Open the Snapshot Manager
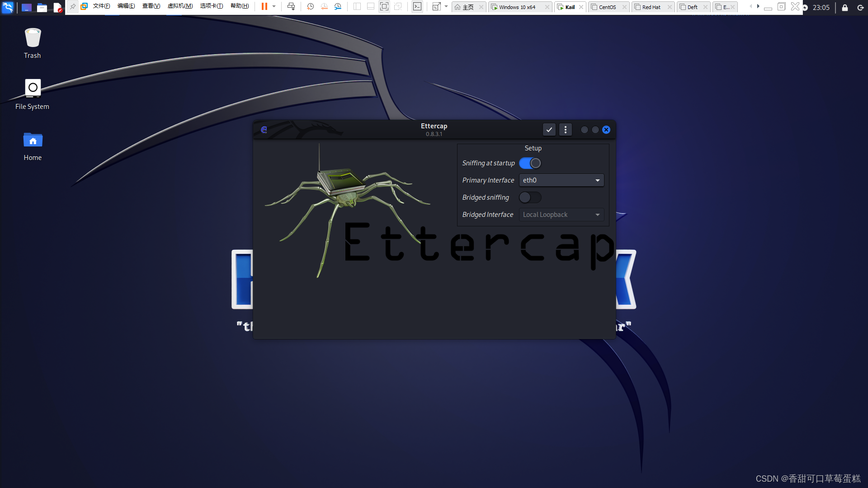The width and height of the screenshot is (868, 488). click(338, 6)
